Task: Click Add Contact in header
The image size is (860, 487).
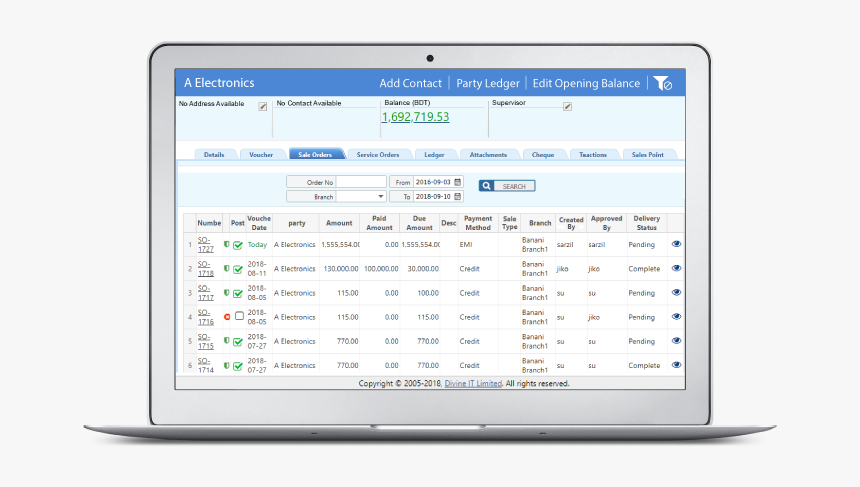Action: pos(410,83)
